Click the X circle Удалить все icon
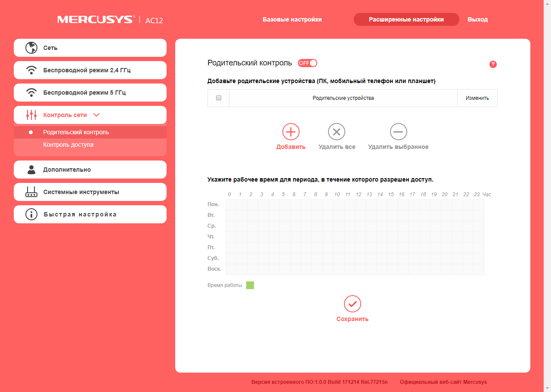This screenshot has width=551, height=392. click(337, 132)
